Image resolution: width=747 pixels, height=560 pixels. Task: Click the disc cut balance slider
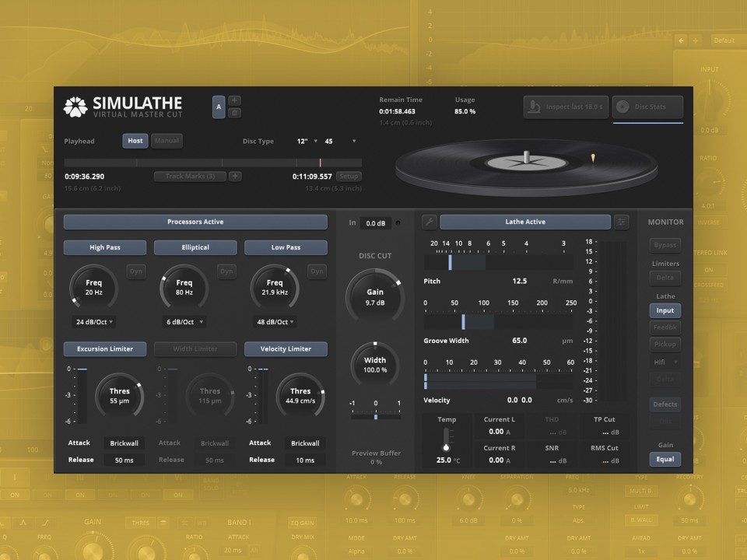coord(375,417)
